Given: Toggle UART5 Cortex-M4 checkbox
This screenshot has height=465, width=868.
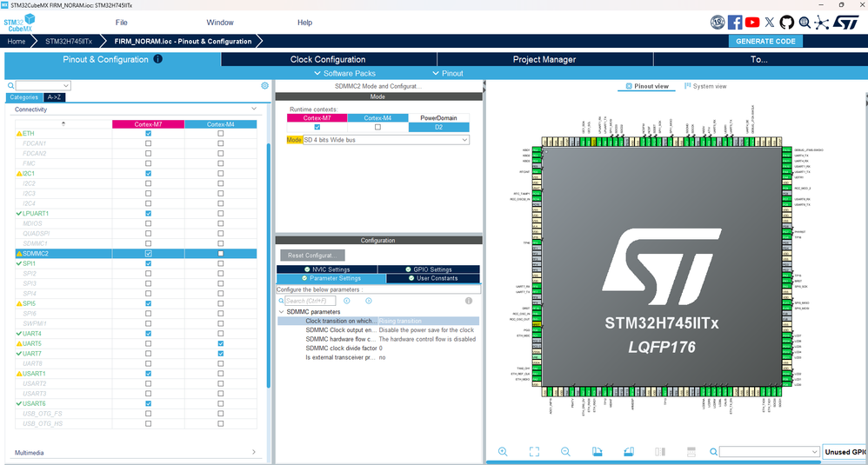Looking at the screenshot, I should [x=221, y=343].
